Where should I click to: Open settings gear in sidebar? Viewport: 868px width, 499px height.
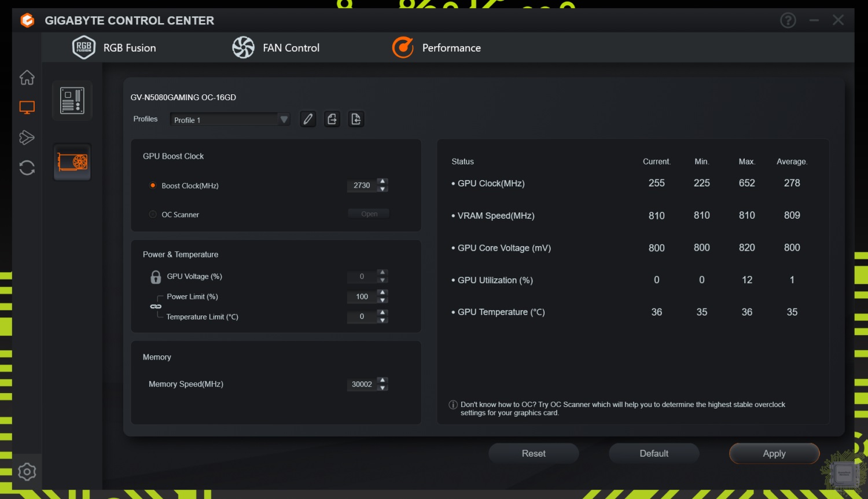pos(27,472)
